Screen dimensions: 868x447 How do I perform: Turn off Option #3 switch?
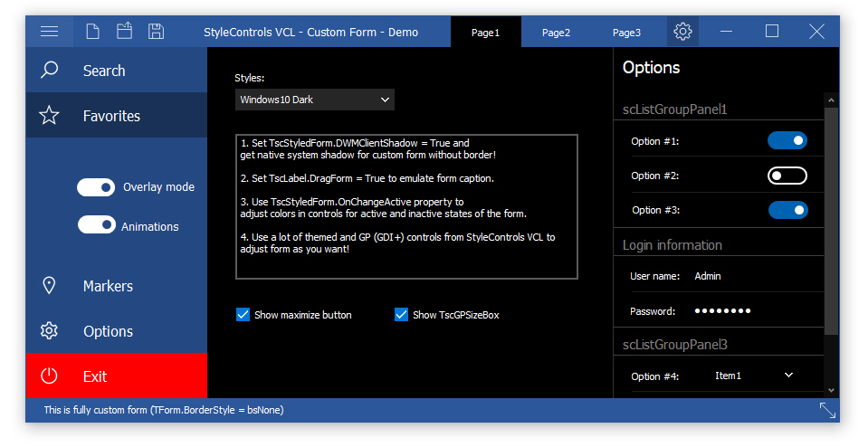[787, 210]
